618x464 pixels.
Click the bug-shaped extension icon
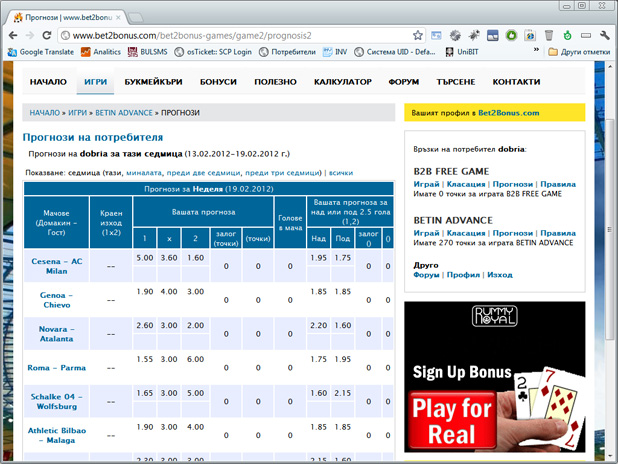pos(474,35)
